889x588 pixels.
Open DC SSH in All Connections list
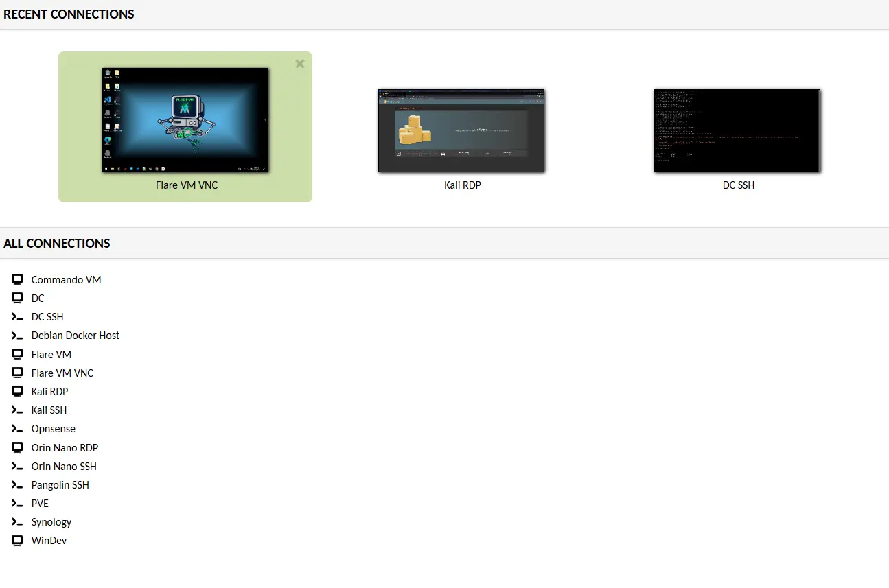47,317
